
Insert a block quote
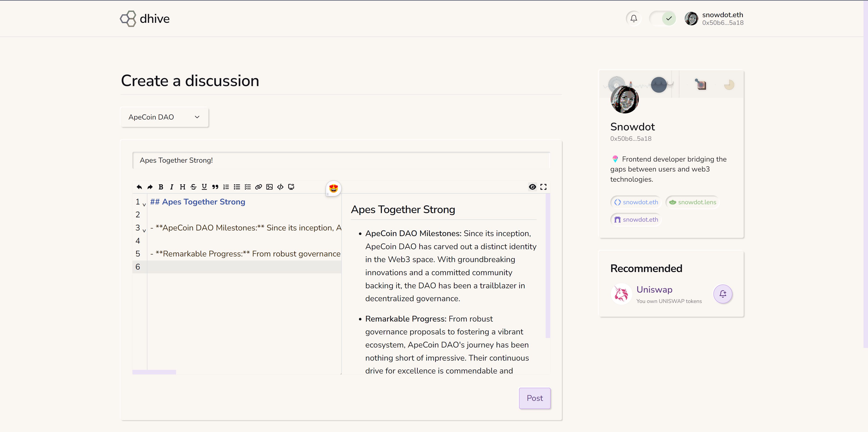pos(215,187)
